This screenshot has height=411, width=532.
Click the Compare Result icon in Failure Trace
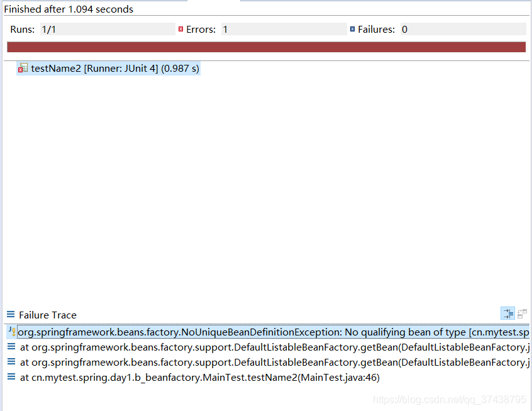pos(522,313)
